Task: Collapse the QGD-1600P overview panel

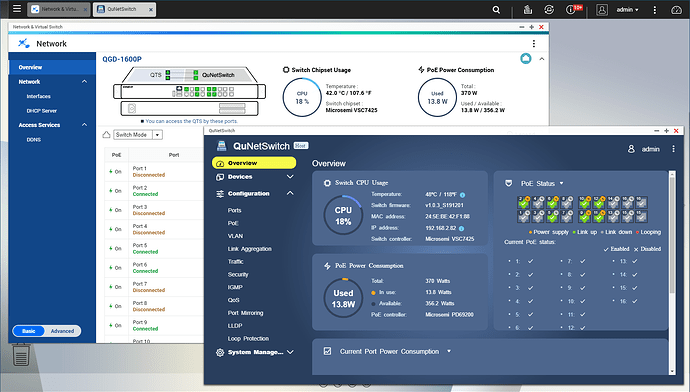Action: pyautogui.click(x=542, y=59)
